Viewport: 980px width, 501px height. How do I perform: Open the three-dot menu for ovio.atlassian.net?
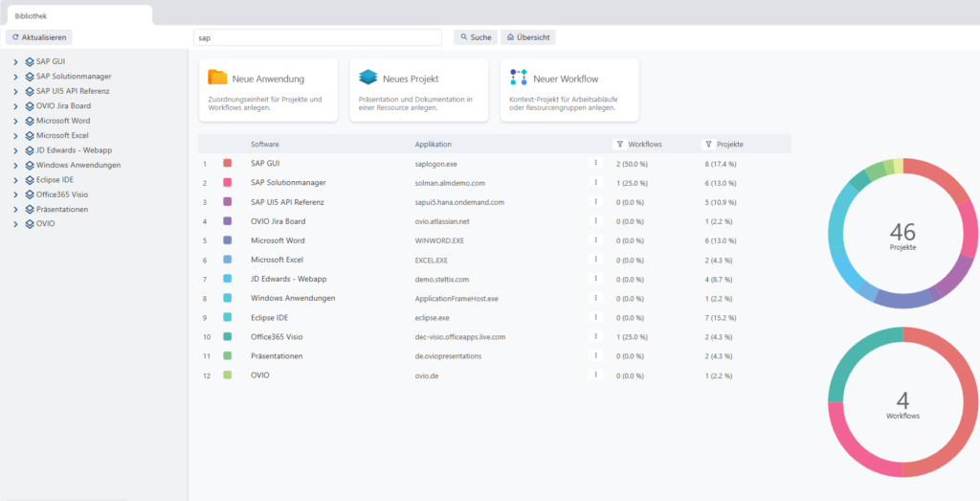coord(595,220)
